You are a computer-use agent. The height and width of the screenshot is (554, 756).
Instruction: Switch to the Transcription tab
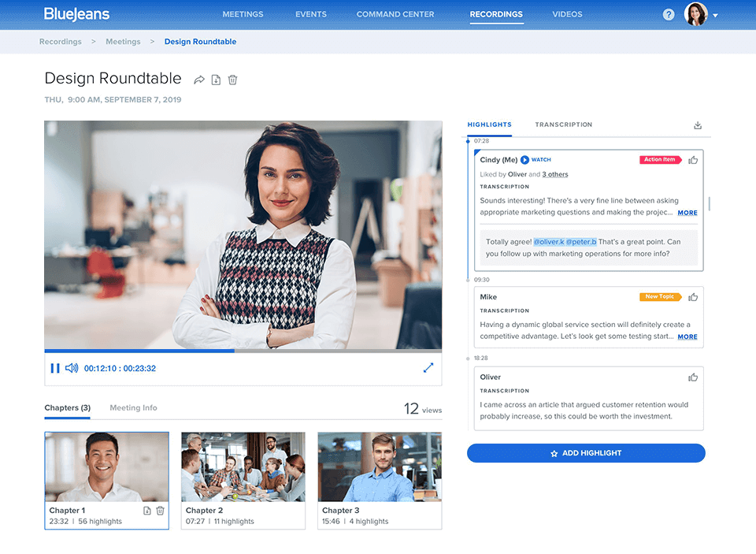pyautogui.click(x=563, y=125)
